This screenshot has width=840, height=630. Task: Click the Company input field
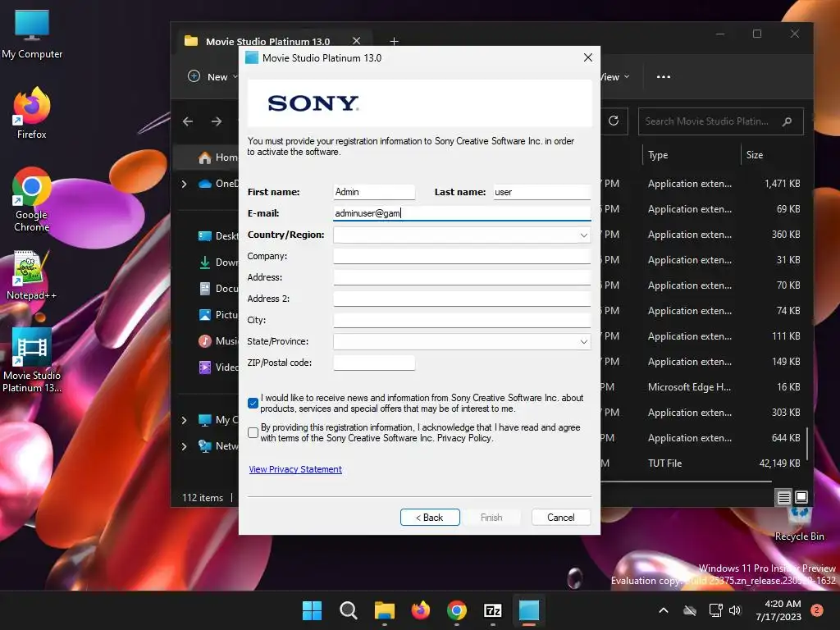462,257
